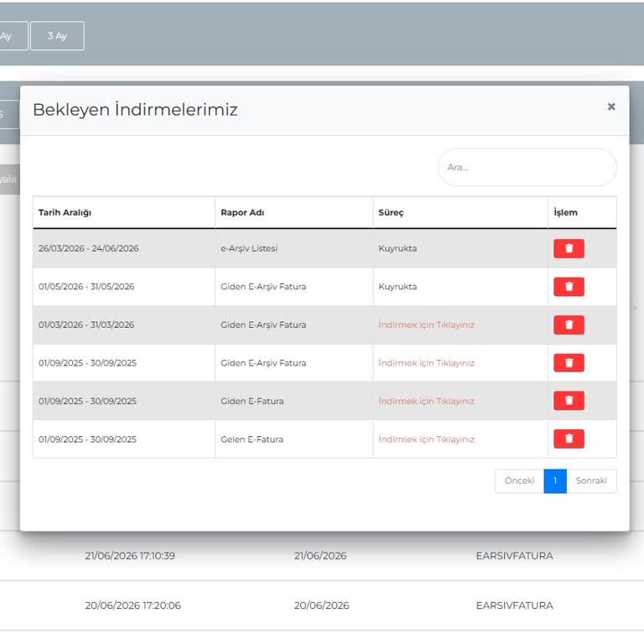The height and width of the screenshot is (644, 644).
Task: Click the Gelen E-Fatura report name
Action: coord(252,439)
